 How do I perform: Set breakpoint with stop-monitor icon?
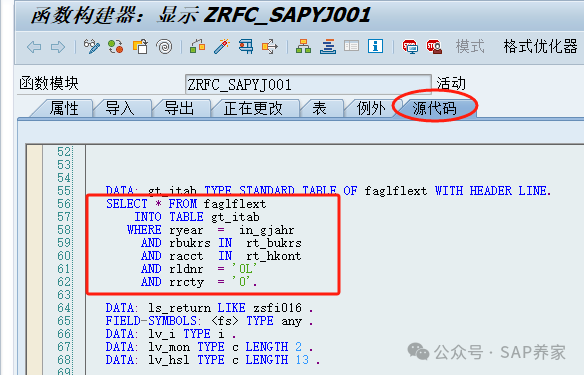coord(410,47)
